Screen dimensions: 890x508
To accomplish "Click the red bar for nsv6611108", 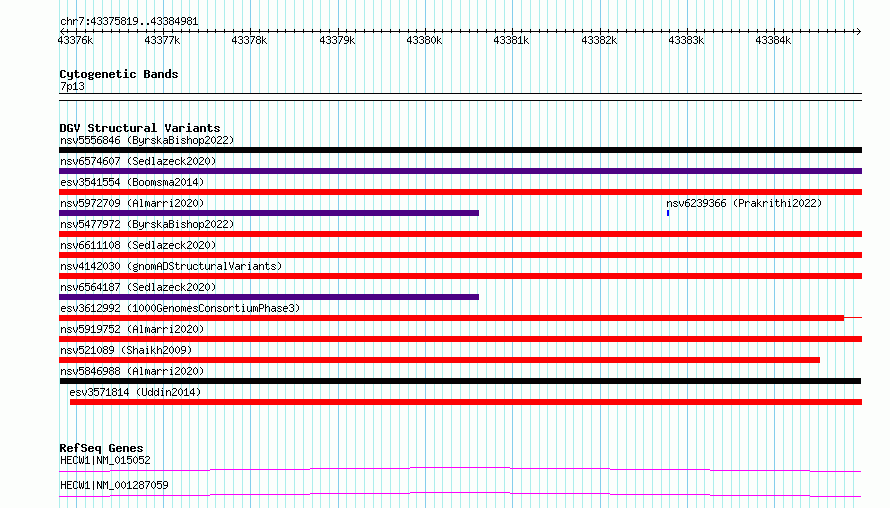I will tap(460, 255).
